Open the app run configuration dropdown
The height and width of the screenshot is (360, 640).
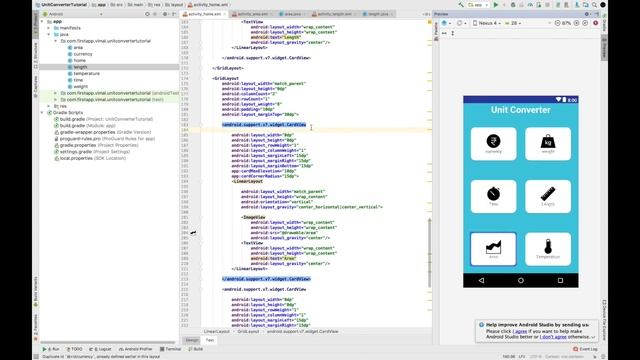pyautogui.click(x=478, y=5)
